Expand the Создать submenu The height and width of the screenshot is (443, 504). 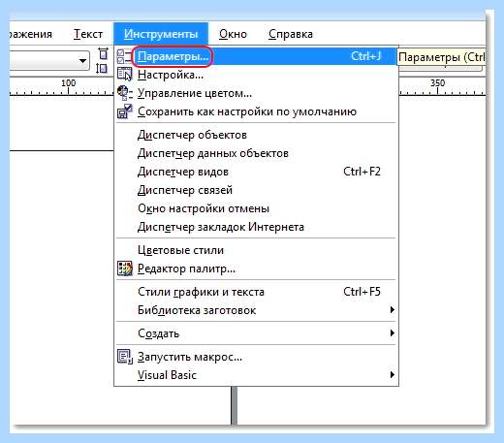[x=392, y=332]
